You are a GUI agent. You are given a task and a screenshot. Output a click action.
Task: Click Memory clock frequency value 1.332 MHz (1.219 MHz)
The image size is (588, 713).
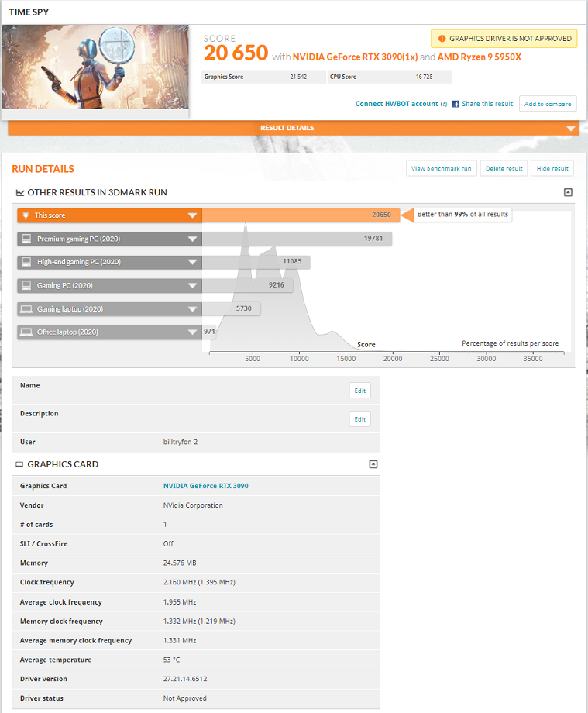(199, 621)
